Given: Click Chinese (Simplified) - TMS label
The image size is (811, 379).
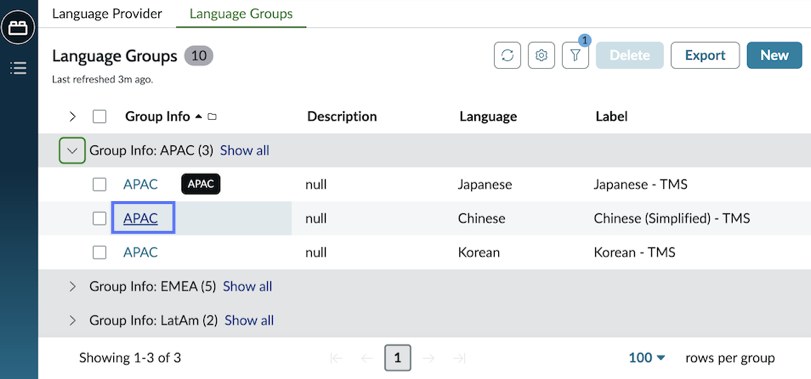Looking at the screenshot, I should pos(672,219).
